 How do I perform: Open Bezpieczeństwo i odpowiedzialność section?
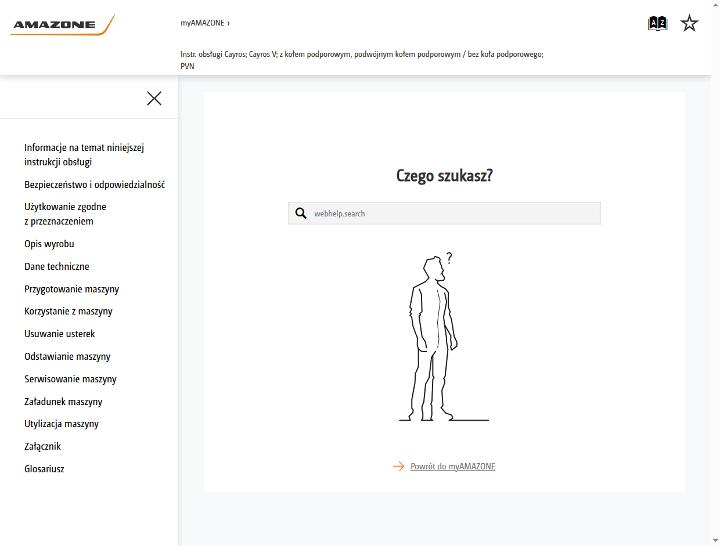pyautogui.click(x=95, y=185)
